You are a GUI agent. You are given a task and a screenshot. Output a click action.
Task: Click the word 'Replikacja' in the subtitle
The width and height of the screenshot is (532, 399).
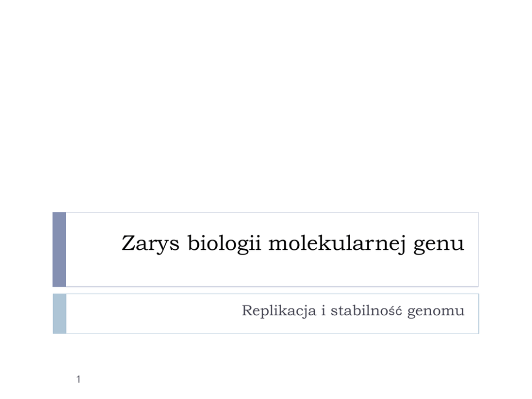tap(278, 311)
